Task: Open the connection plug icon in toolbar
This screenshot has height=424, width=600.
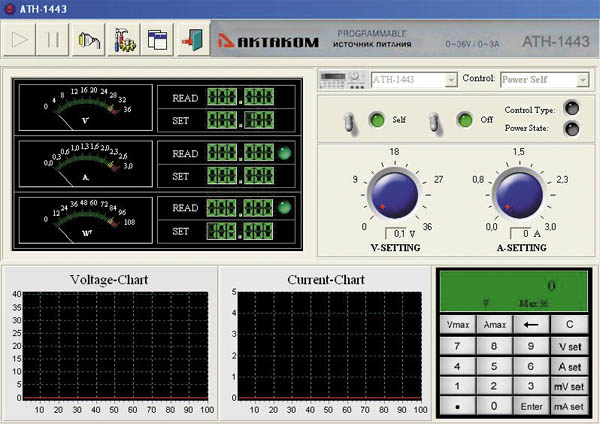Action: pos(88,39)
